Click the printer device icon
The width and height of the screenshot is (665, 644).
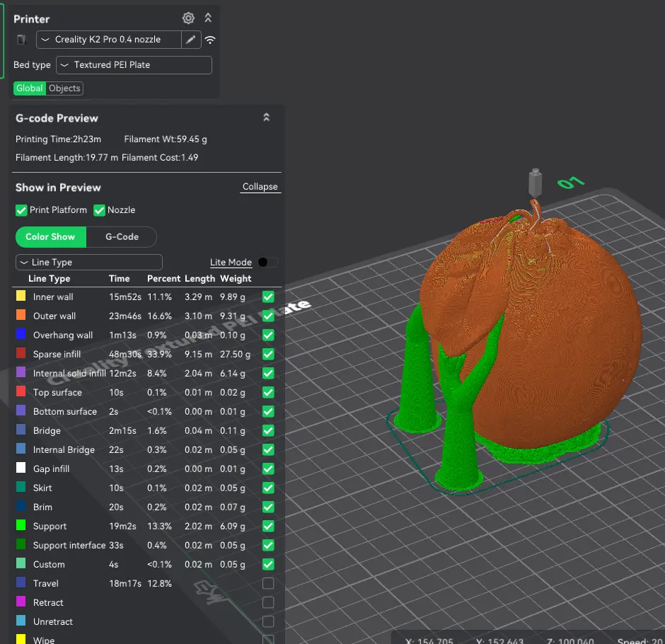click(21, 40)
